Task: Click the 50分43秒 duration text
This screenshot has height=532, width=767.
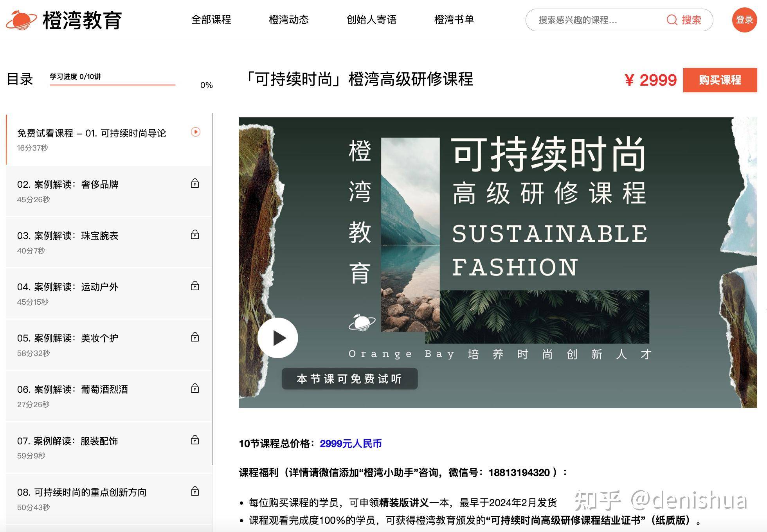Action: tap(33, 507)
